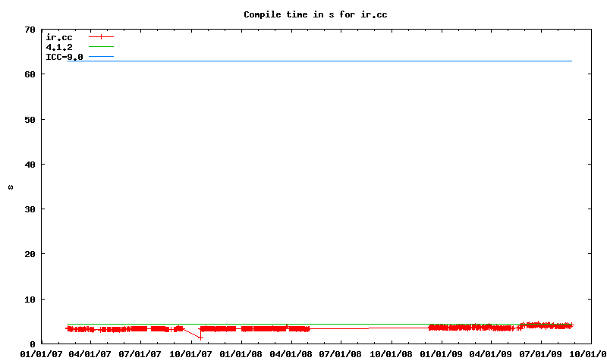Select the 01/01/09 date on x-axis

[442, 354]
